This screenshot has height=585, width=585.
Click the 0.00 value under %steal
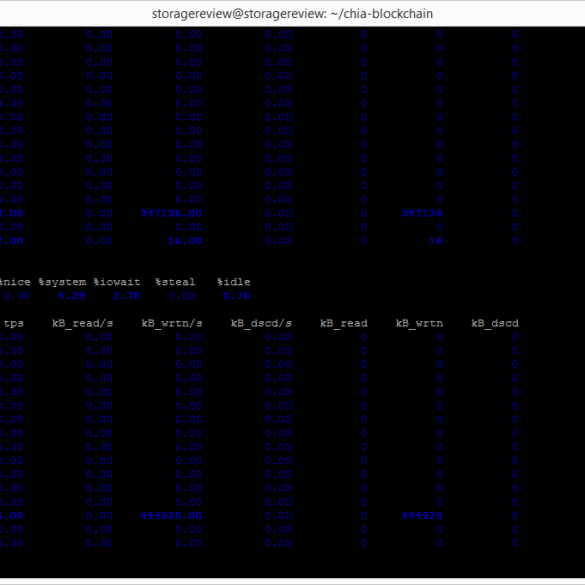tap(182, 296)
